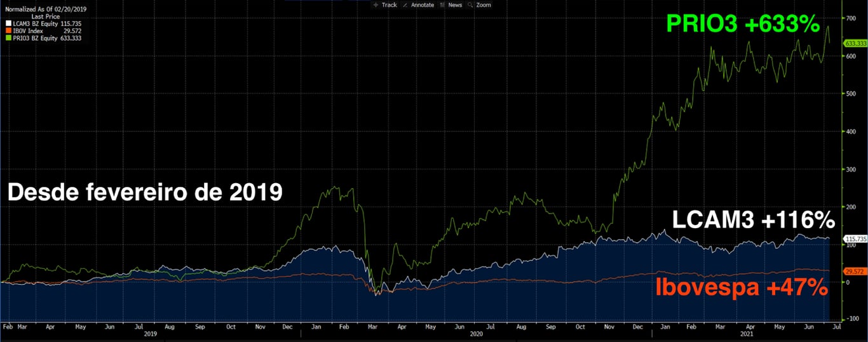Click the green PRIO3 legend color square
Image resolution: width=868 pixels, height=342 pixels.
[7, 38]
